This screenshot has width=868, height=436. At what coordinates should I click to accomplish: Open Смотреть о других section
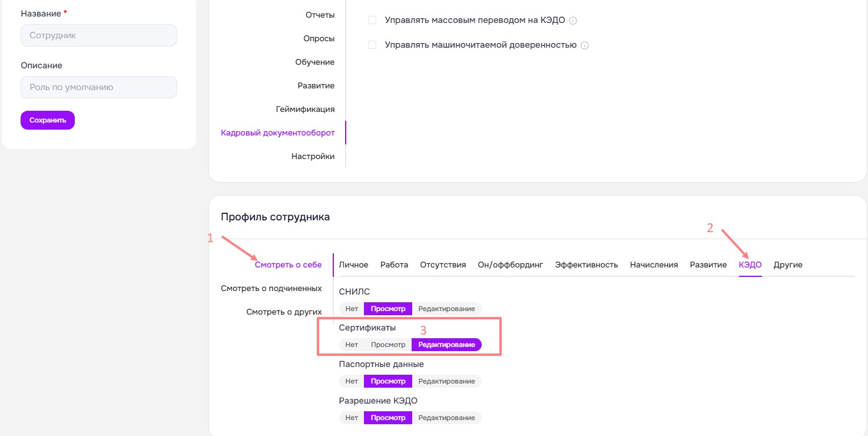coord(284,312)
